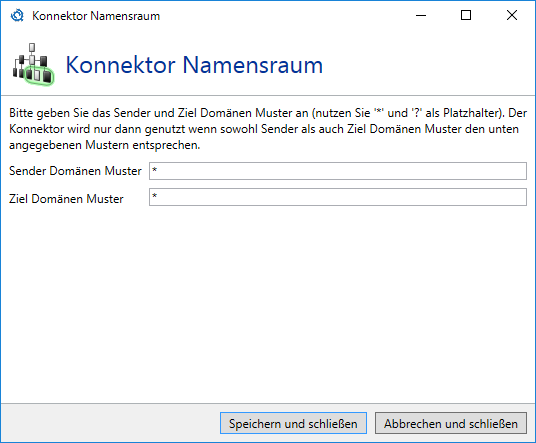Minimize the Konnektor Namensraum window
536x443 pixels.
(421, 15)
